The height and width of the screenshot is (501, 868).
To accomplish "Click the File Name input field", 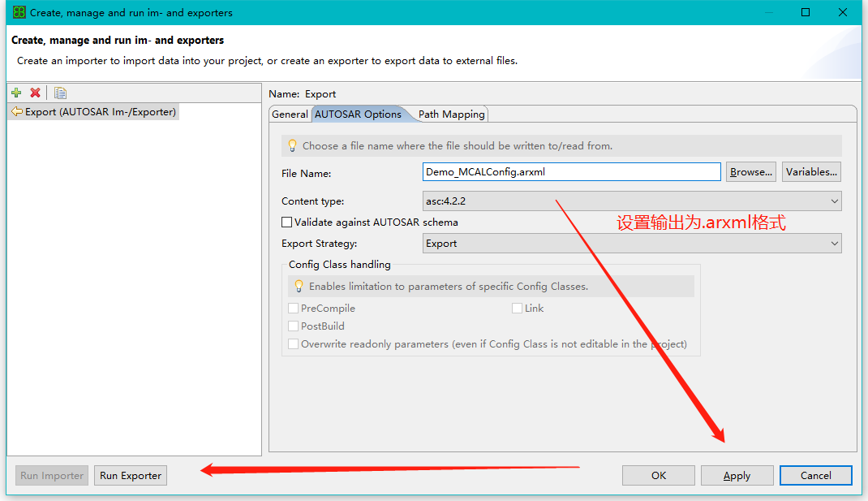I will pyautogui.click(x=571, y=172).
